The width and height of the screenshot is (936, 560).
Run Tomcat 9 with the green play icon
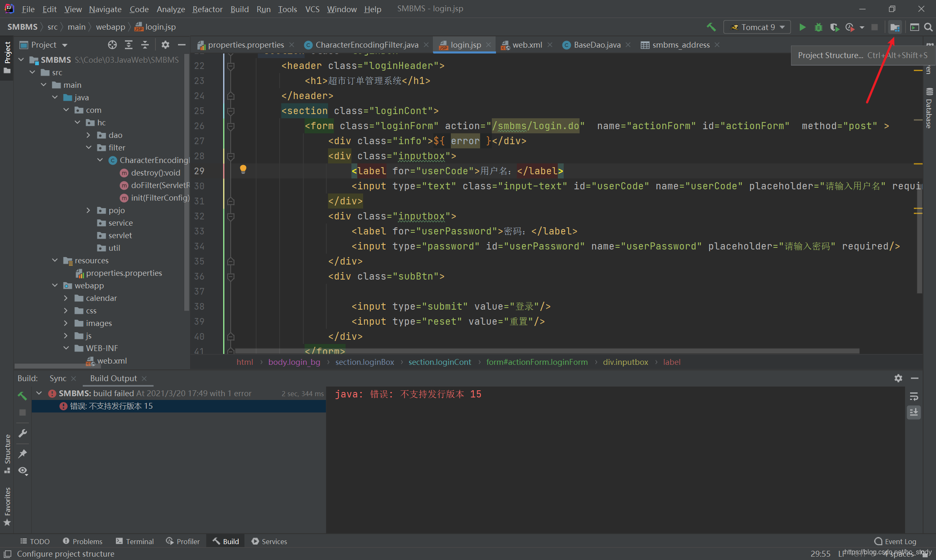click(802, 27)
